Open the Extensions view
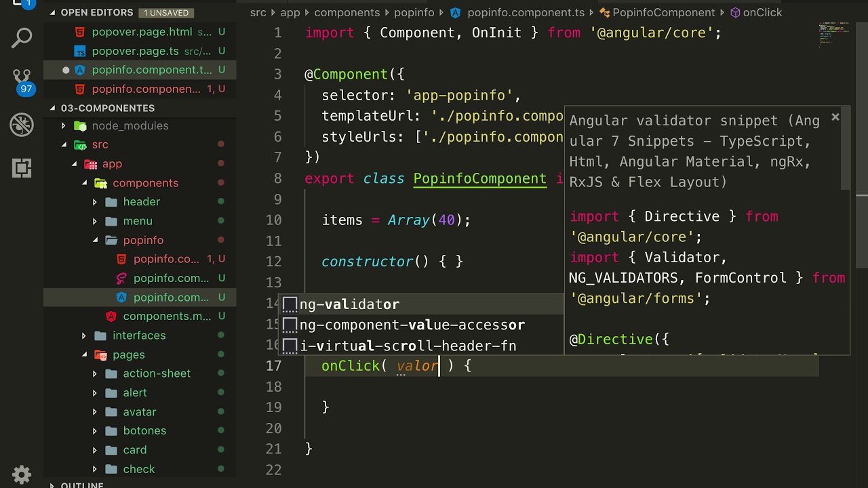 22,168
